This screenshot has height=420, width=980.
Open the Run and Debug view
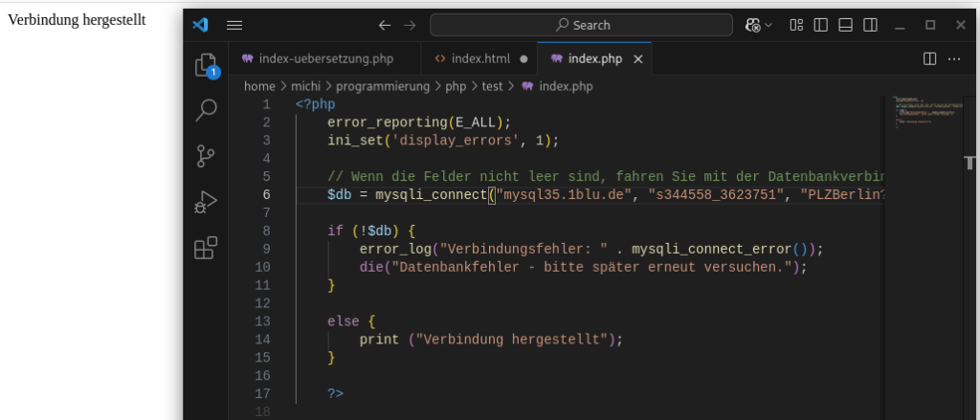pyautogui.click(x=206, y=202)
